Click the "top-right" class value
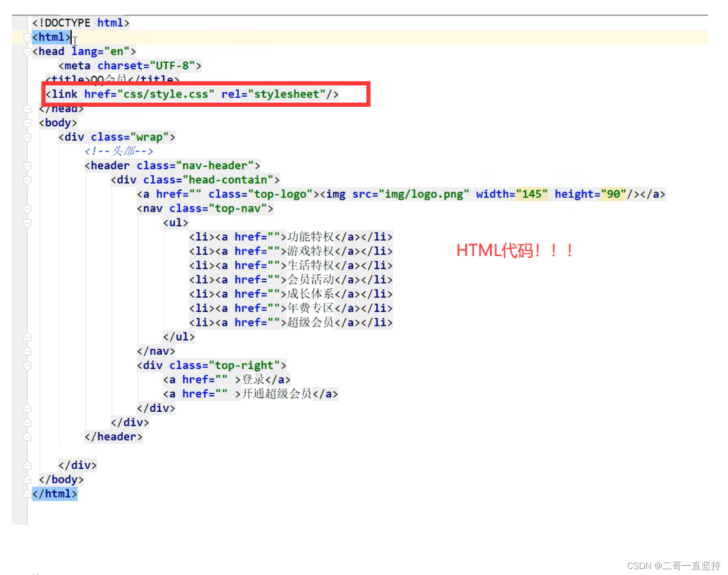The image size is (728, 575). pos(244,365)
